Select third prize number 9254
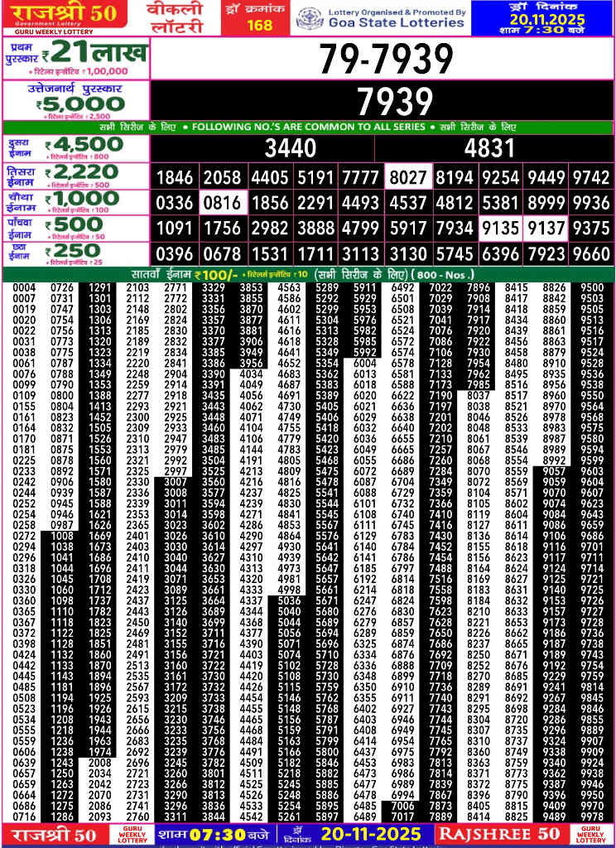The image size is (616, 848). coord(500,177)
